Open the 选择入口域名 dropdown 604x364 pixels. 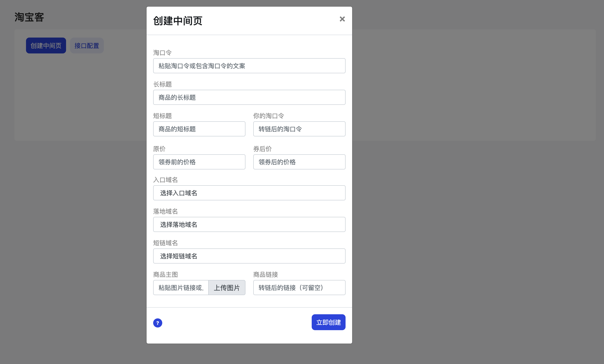249,193
